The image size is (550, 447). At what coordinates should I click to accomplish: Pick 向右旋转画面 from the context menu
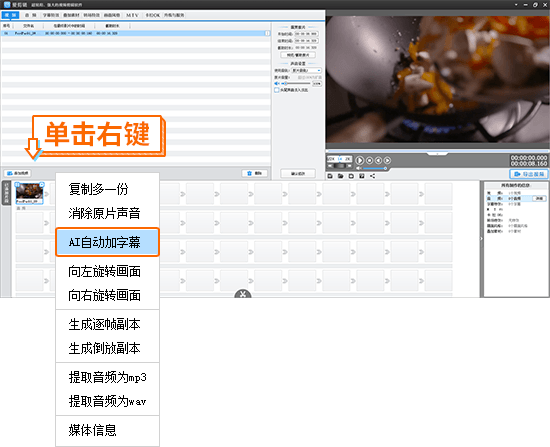(107, 295)
